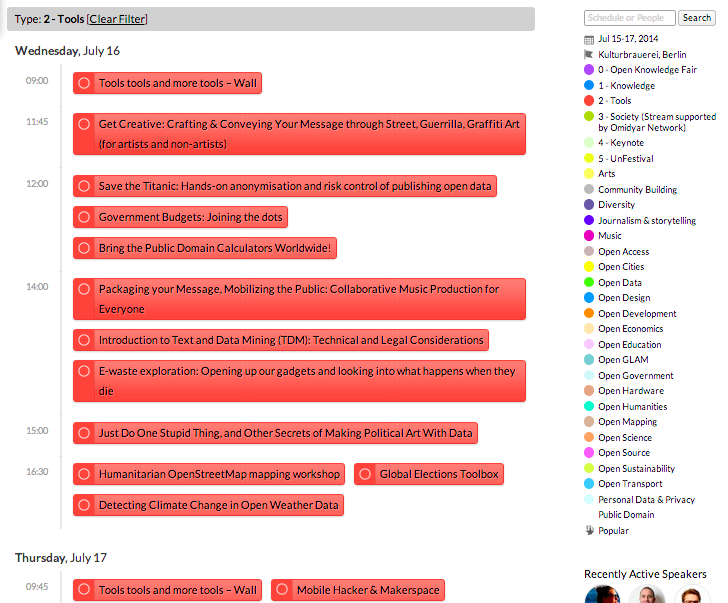Select Public Domain category
Viewport: 728px width, 603px height.
point(626,515)
